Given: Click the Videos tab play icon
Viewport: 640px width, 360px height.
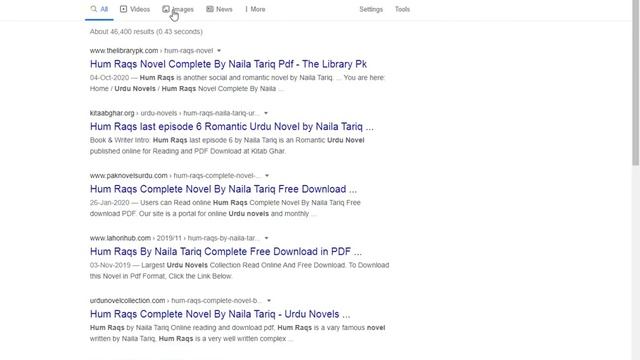Looking at the screenshot, I should pos(123,9).
